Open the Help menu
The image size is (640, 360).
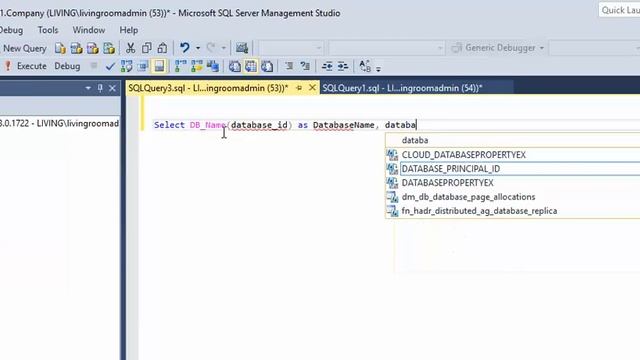(x=129, y=30)
